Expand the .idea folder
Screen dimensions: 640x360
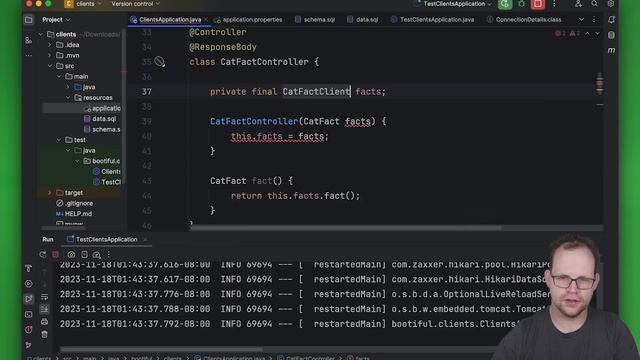point(50,45)
